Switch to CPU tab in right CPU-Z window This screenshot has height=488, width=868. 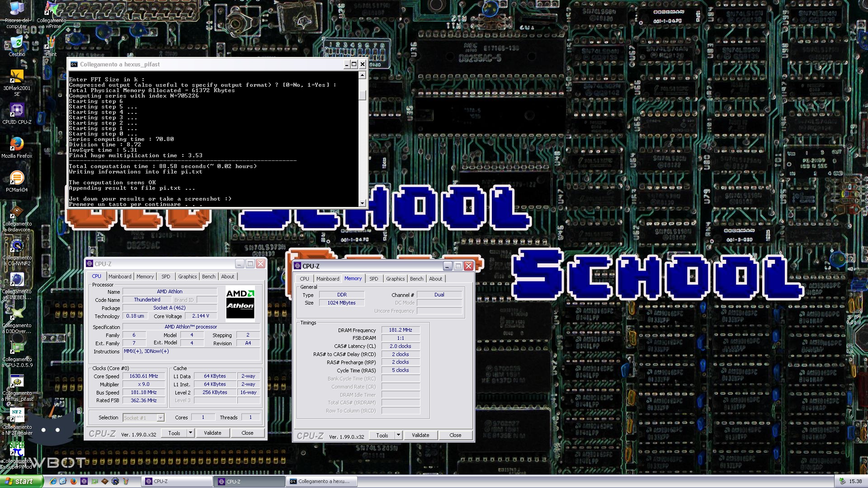coord(305,279)
